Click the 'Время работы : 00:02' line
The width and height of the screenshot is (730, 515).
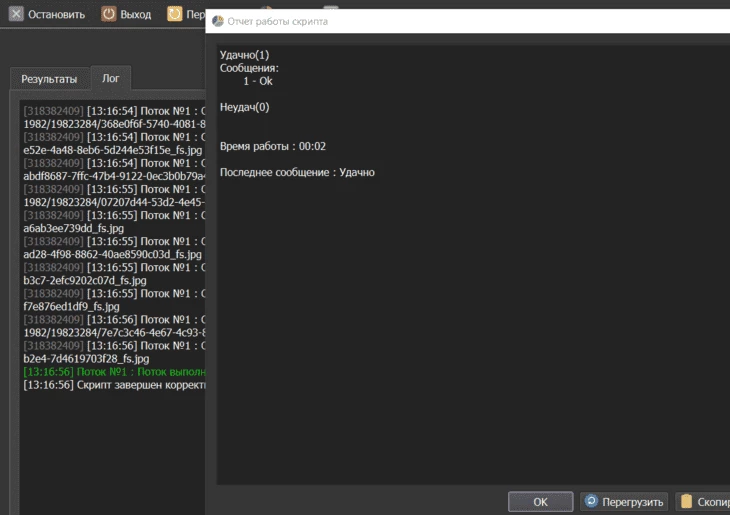[273, 146]
